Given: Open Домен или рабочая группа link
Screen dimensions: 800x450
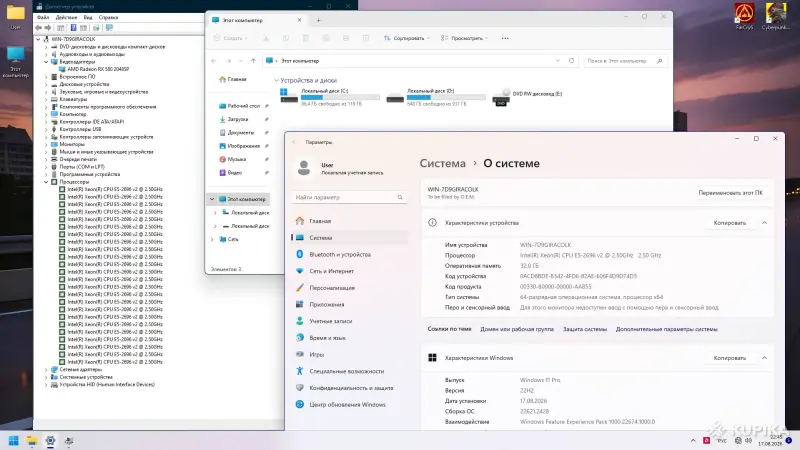Looking at the screenshot, I should pyautogui.click(x=516, y=330).
